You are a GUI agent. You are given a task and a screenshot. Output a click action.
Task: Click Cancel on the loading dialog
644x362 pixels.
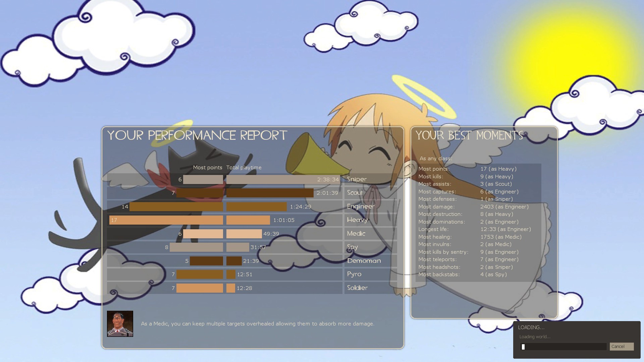[622, 346]
